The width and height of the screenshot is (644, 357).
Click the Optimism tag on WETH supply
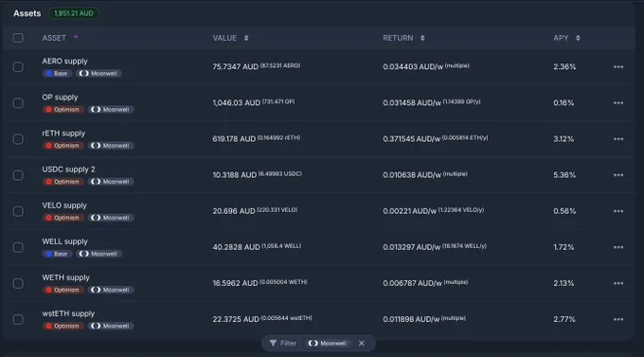[x=63, y=290]
